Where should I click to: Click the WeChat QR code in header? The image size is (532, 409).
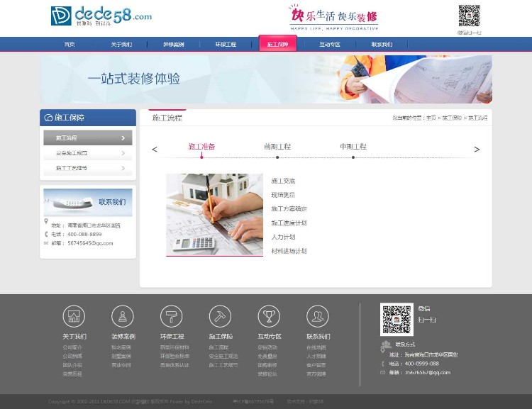pos(469,16)
